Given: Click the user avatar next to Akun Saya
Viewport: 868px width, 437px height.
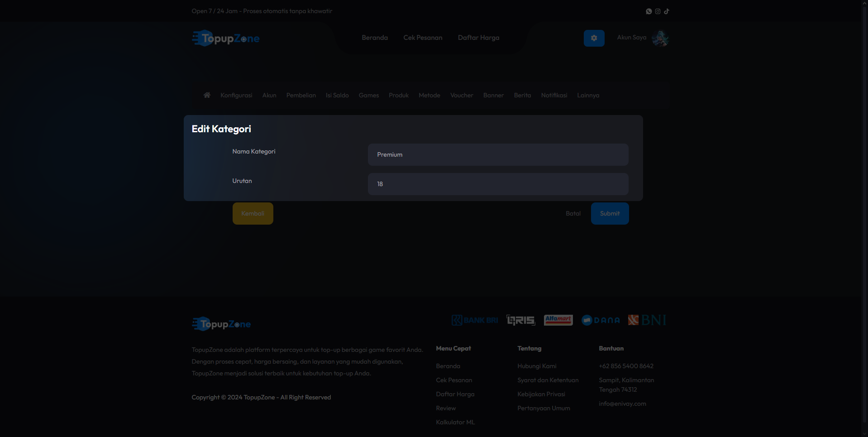Looking at the screenshot, I should pos(660,38).
